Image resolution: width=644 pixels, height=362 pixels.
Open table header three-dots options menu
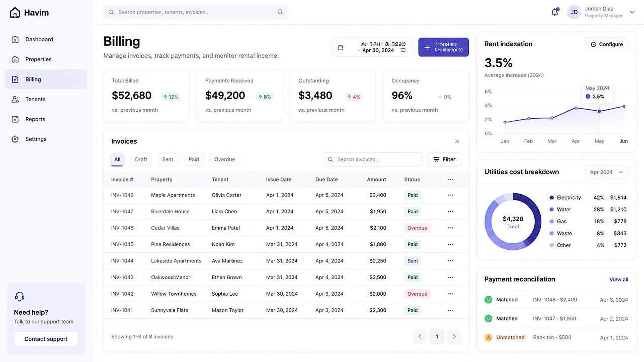[450, 179]
